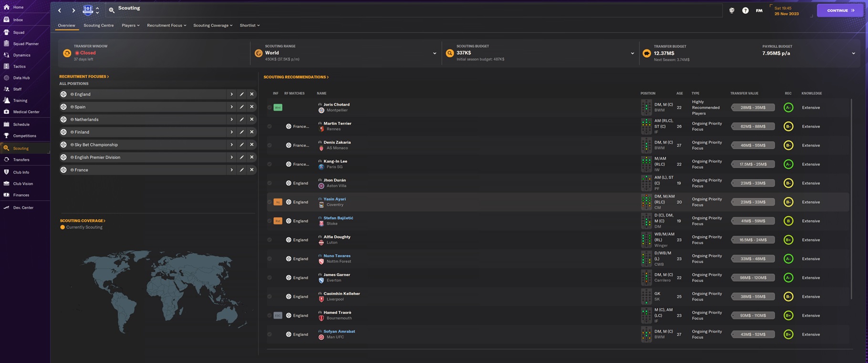Image resolution: width=868 pixels, height=363 pixels.
Task: Edit the Netherlands recruitment focus
Action: (x=242, y=120)
